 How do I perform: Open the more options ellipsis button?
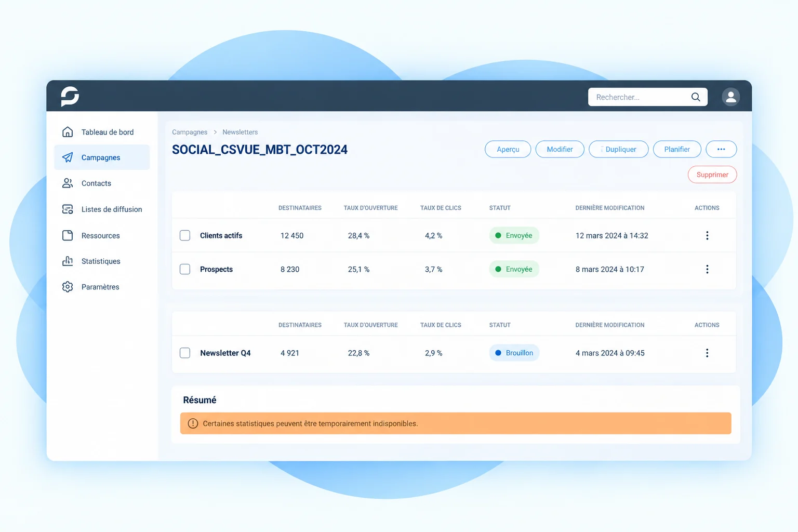point(721,149)
